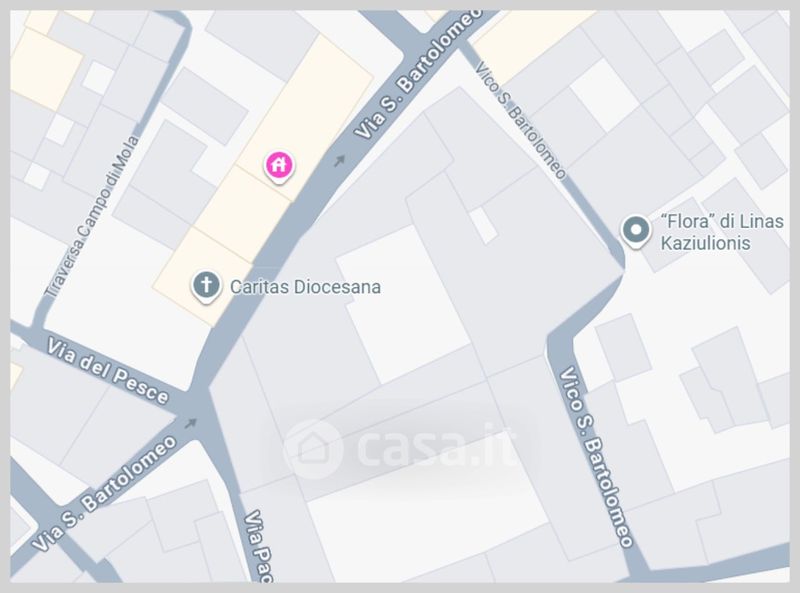Click the Via del Pesce street label

tap(108, 371)
